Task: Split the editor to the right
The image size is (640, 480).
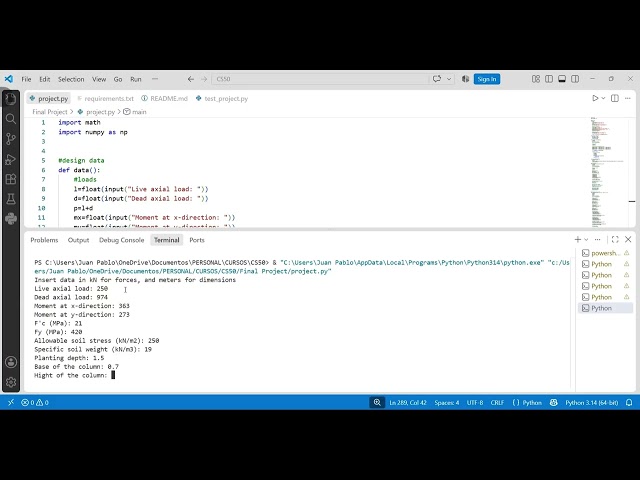Action: [x=615, y=98]
